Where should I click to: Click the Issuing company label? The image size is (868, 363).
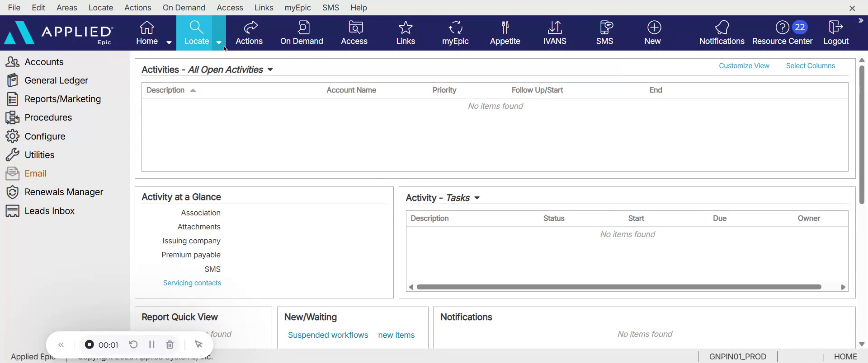click(191, 241)
